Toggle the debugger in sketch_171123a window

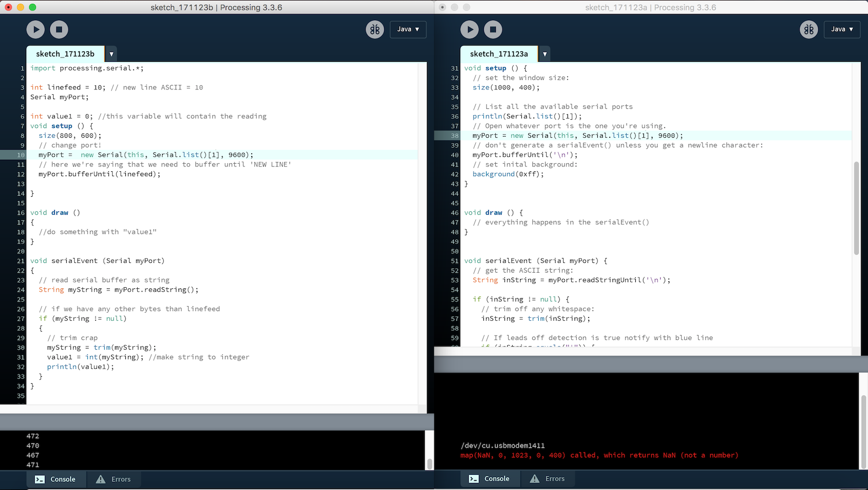tap(809, 29)
